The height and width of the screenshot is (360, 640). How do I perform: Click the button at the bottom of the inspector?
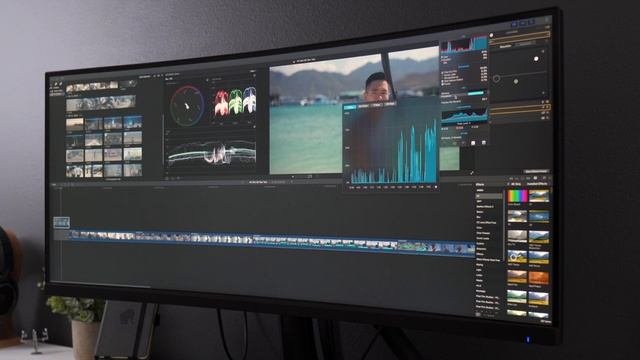[x=536, y=171]
